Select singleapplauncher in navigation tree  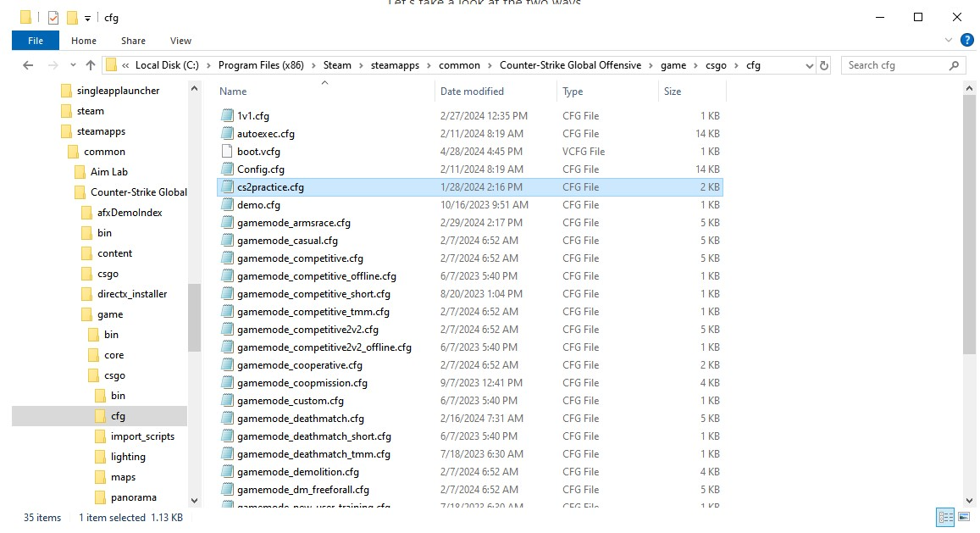point(118,91)
